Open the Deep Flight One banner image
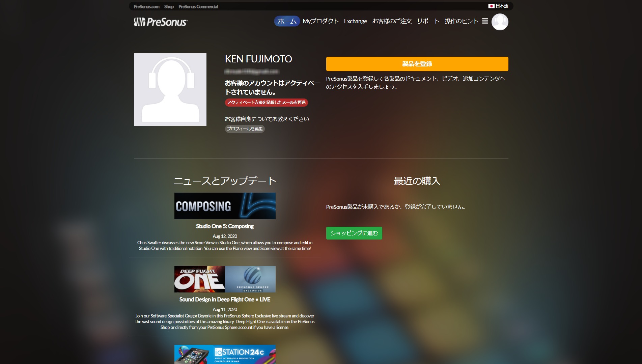Viewport: 642px width, 364px height. (x=225, y=279)
